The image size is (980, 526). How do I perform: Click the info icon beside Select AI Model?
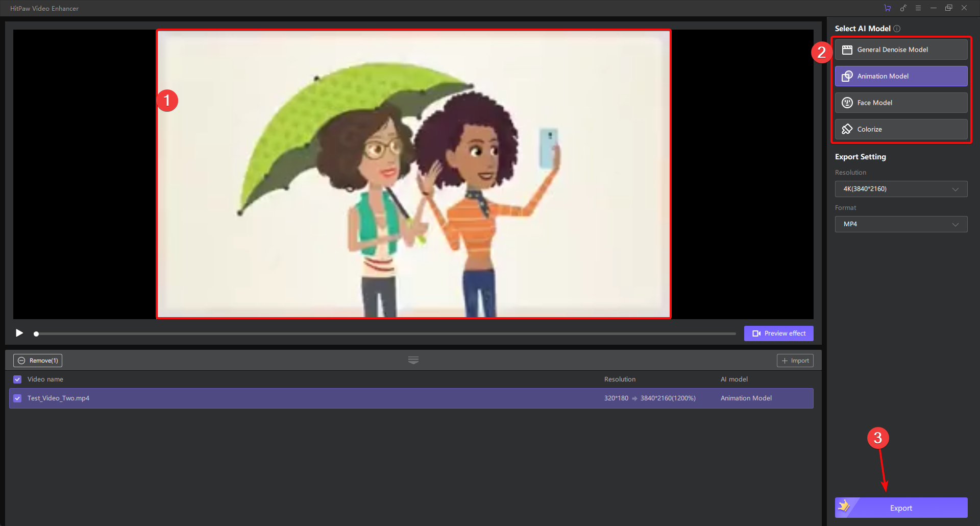click(897, 29)
